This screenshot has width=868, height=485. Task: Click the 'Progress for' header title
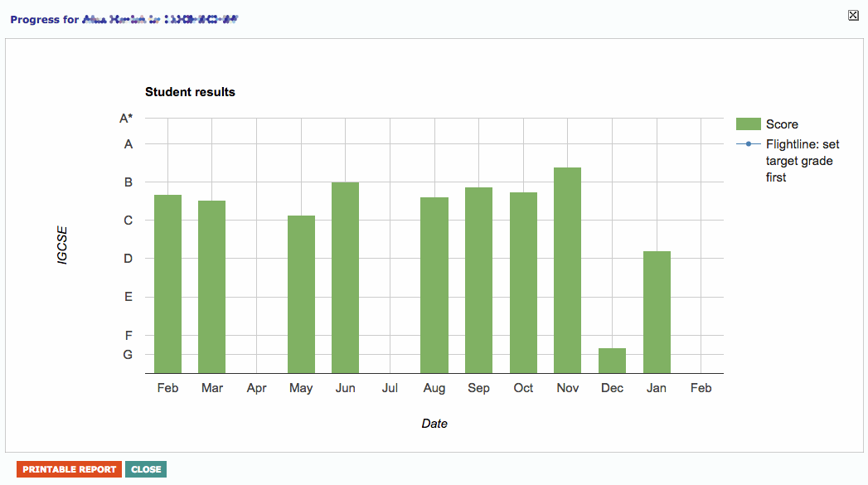[46, 19]
